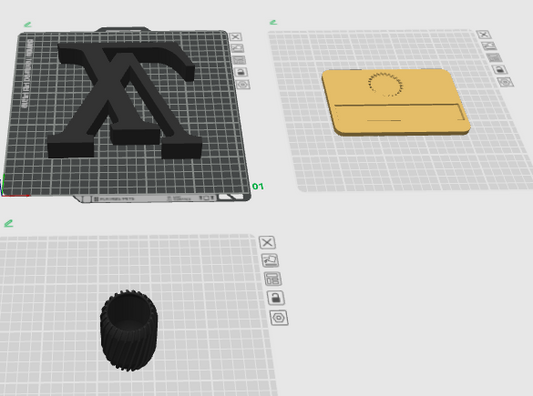Remove the plate holding the yellow card model
This screenshot has width=533, height=396.
point(484,34)
